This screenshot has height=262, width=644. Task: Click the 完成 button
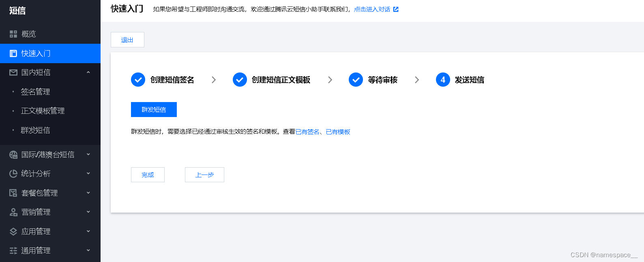[148, 175]
